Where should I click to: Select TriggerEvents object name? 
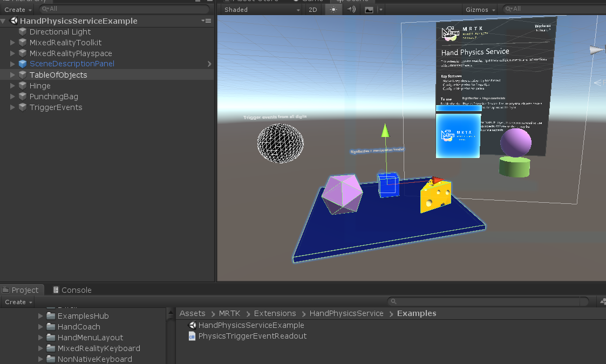tap(56, 107)
